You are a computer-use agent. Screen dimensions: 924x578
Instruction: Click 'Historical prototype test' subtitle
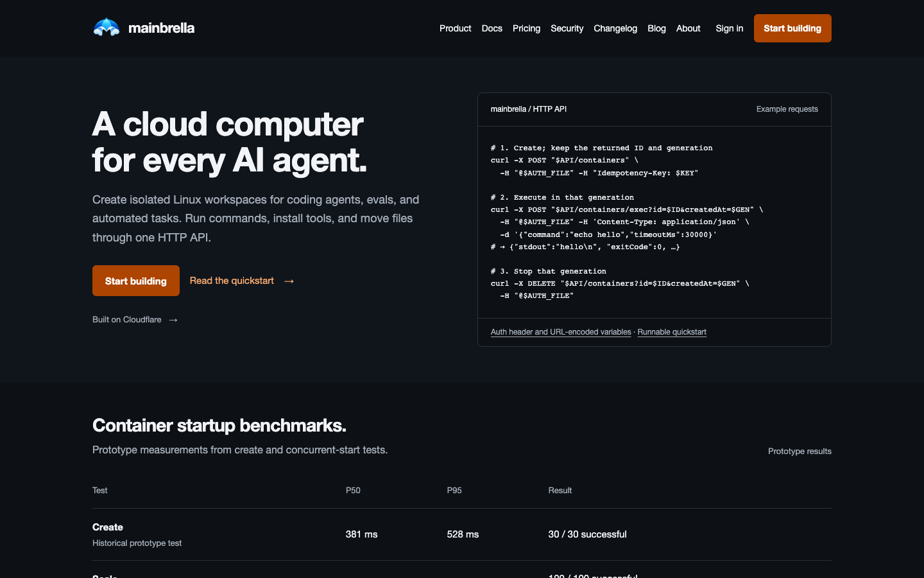pos(137,543)
